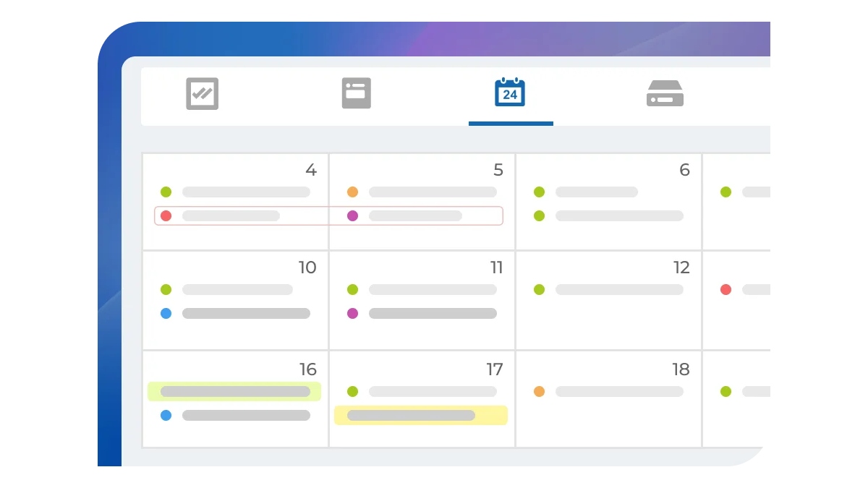
Task: Click the orange dot event on day 5
Action: tap(422, 192)
